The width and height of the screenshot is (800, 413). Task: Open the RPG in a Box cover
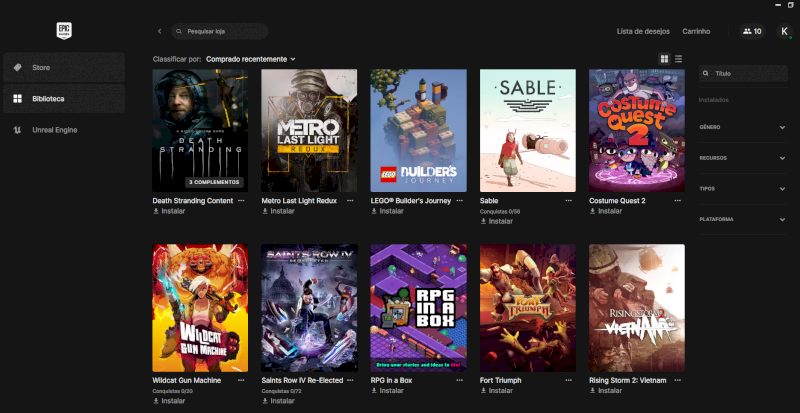(418, 308)
